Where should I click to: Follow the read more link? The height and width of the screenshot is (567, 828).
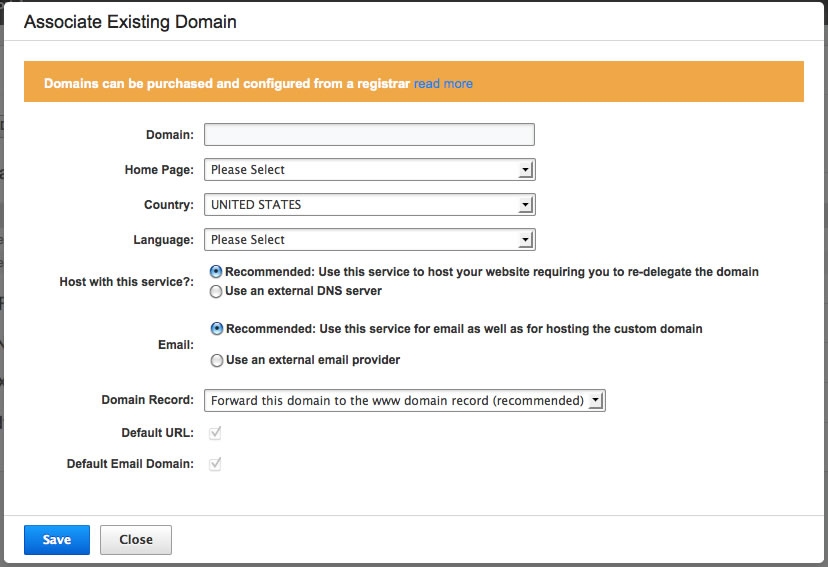pyautogui.click(x=443, y=84)
